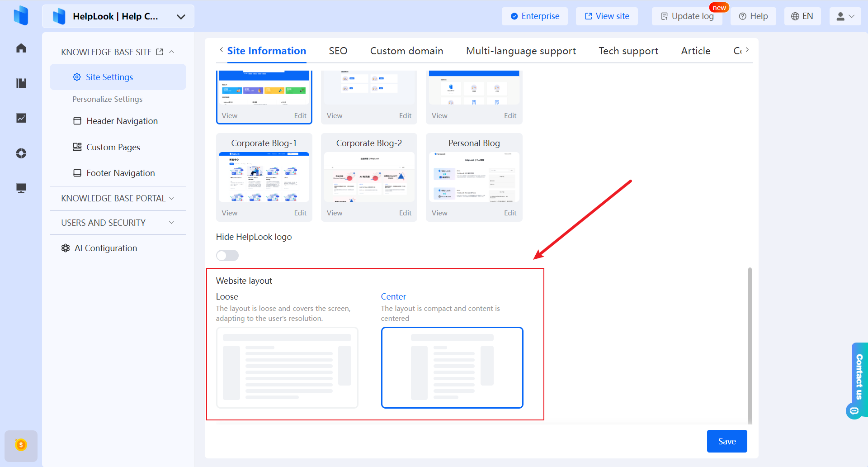Open Custom Pages settings
The image size is (868, 467).
pyautogui.click(x=118, y=147)
